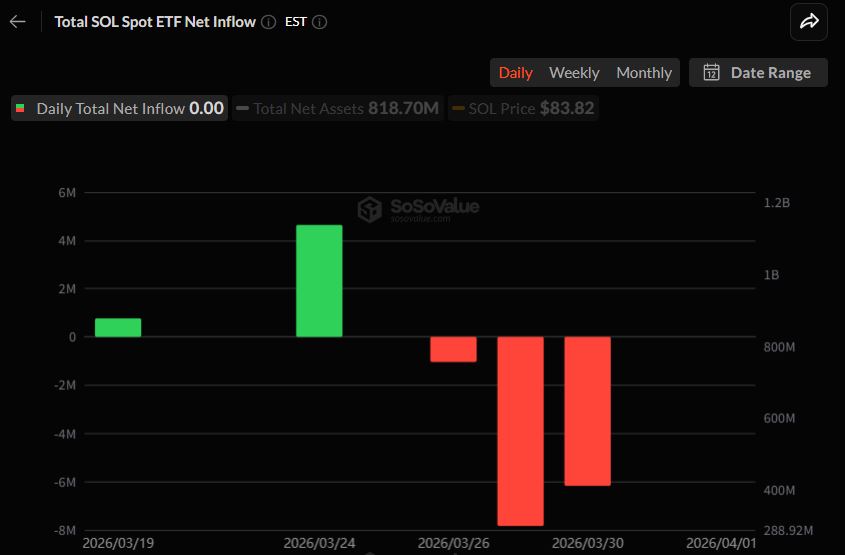This screenshot has height=555, width=845.
Task: Select the Daily tab
Action: point(516,72)
